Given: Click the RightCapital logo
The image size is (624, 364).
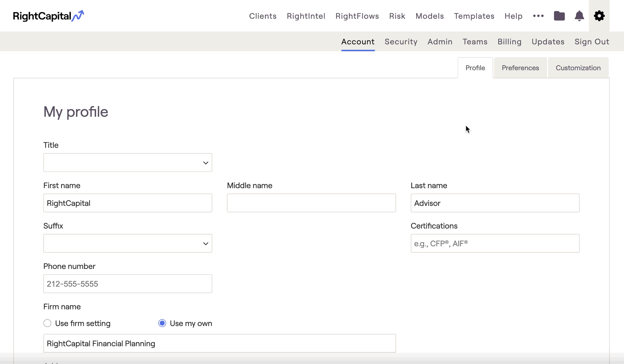Looking at the screenshot, I should [x=48, y=16].
